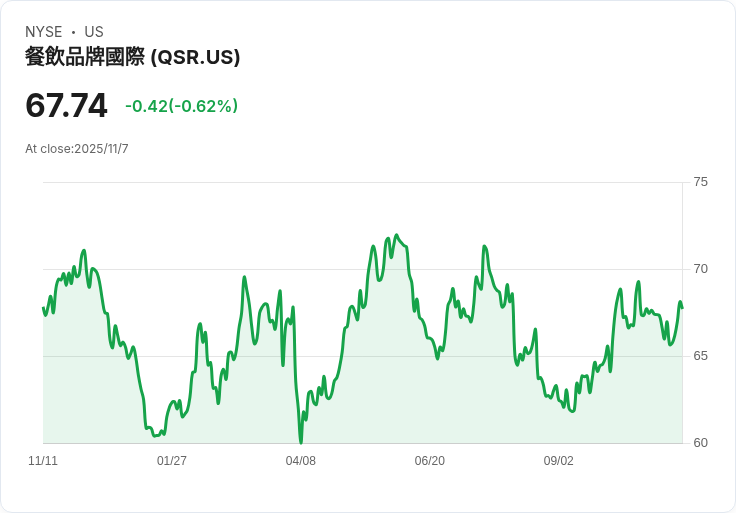Click the company name 餐飲品牌國際
The width and height of the screenshot is (736, 513).
click(85, 57)
